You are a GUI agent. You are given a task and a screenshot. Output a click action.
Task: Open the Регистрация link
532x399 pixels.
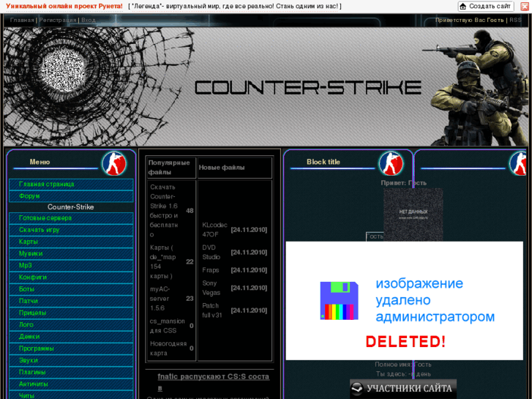(x=58, y=20)
